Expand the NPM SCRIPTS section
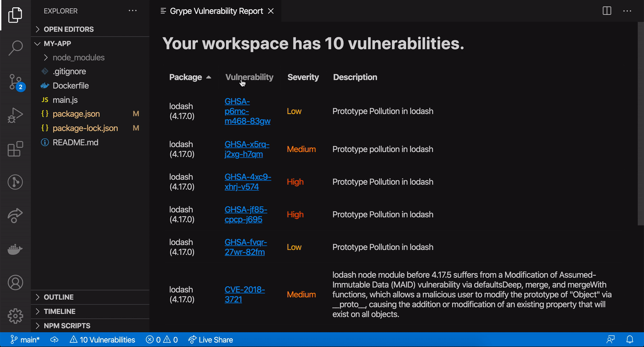The image size is (644, 347). click(67, 325)
